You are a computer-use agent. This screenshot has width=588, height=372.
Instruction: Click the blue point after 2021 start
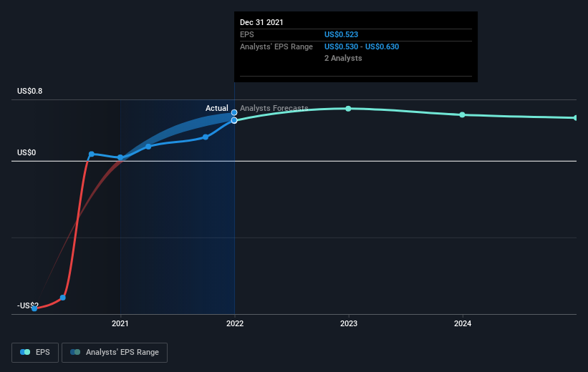pos(148,147)
